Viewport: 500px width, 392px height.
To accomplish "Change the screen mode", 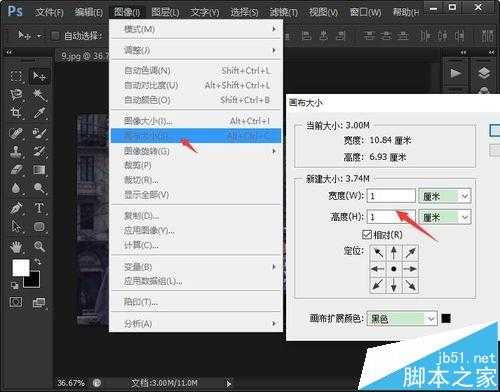I will pos(39,303).
